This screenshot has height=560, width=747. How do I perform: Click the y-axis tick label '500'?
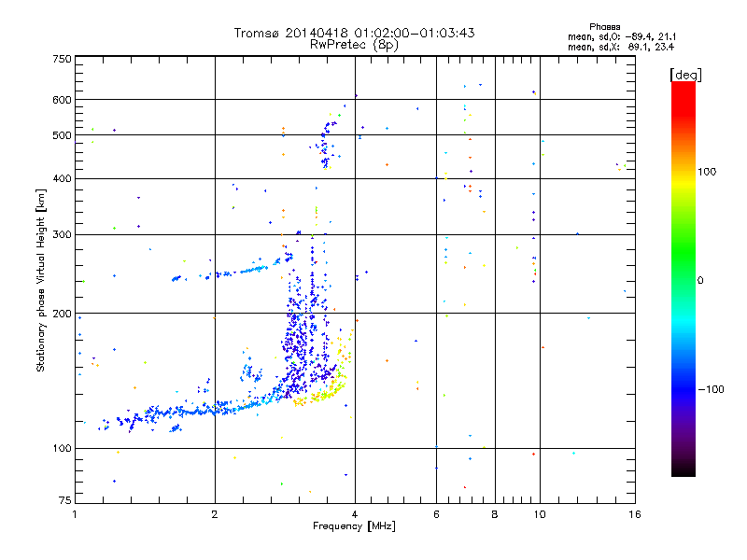pyautogui.click(x=62, y=135)
